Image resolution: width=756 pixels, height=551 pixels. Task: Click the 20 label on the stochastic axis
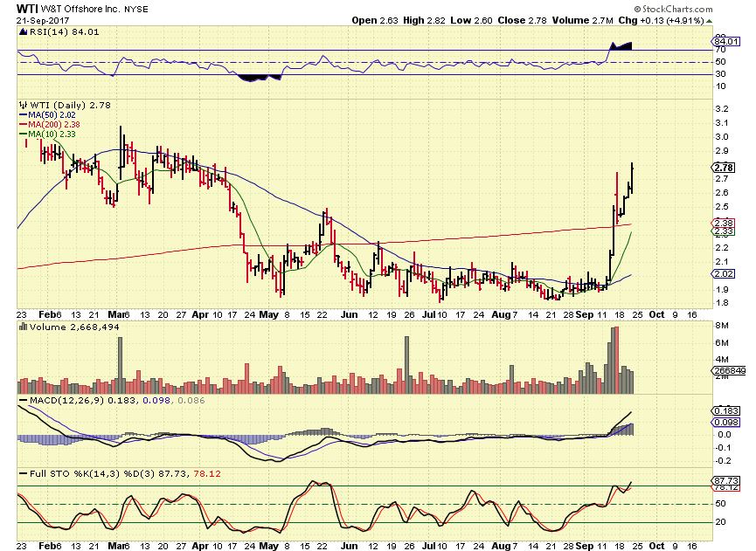721,521
